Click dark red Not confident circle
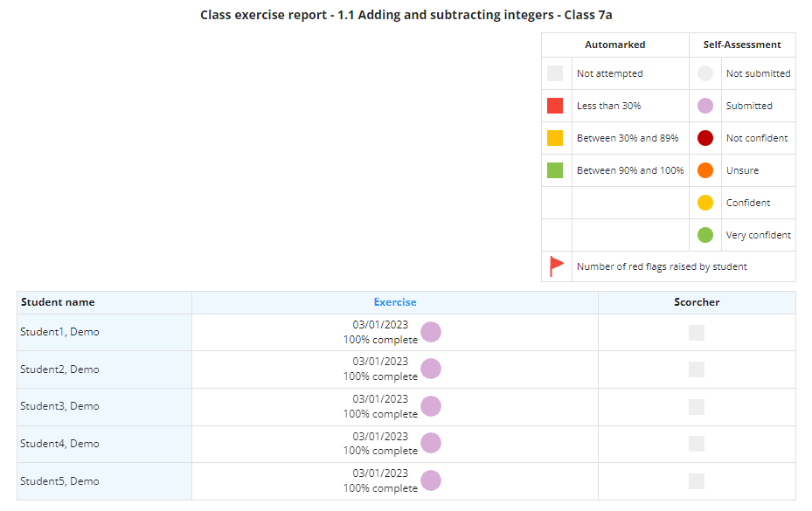 tap(705, 138)
